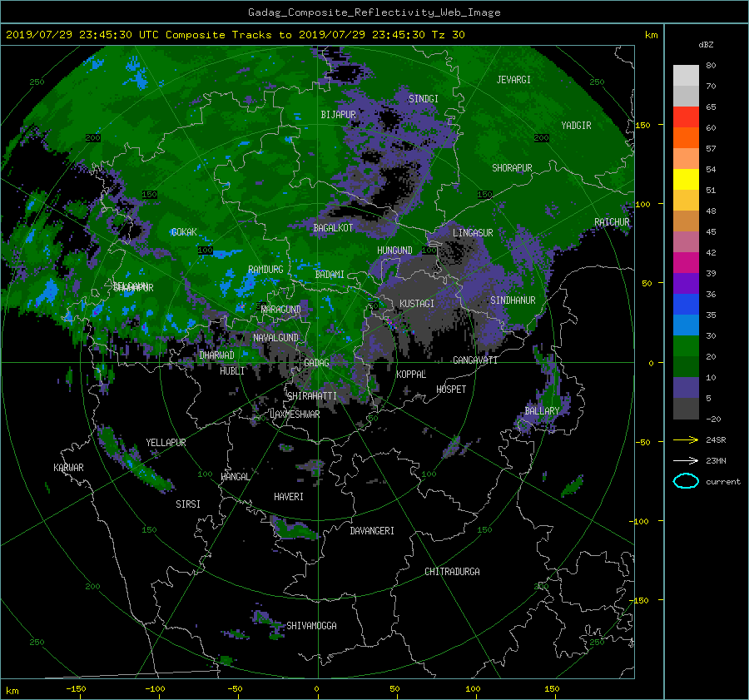Click the LAXMESHWAR city label
The image size is (749, 700).
pos(295,415)
